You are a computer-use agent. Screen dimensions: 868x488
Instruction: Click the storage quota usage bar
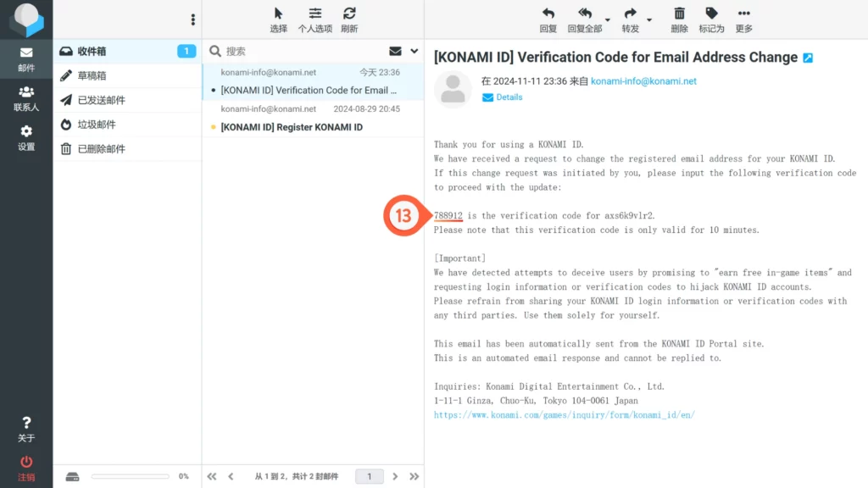[130, 477]
